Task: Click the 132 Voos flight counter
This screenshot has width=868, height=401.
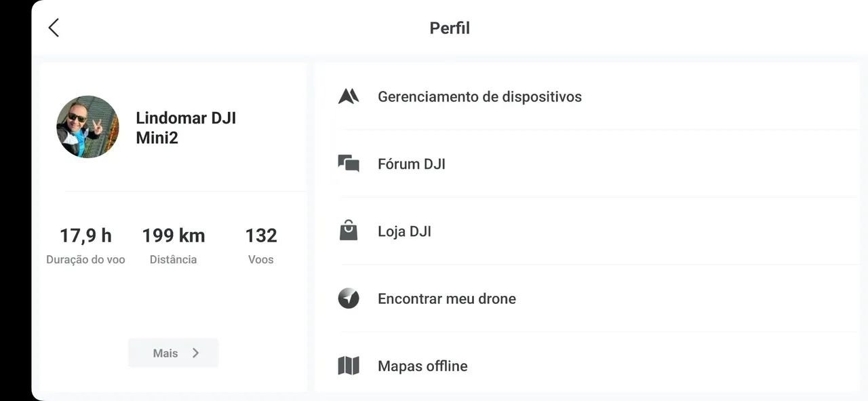Action: 261,235
